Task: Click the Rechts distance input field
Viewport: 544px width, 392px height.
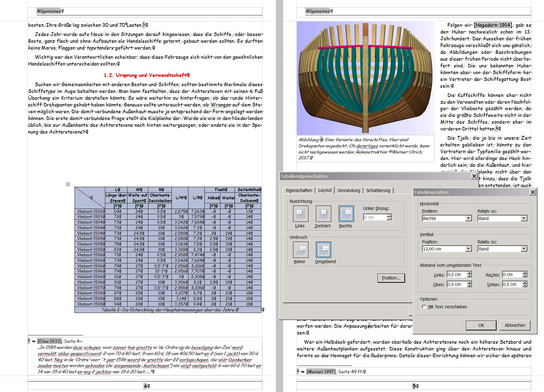Action: (x=512, y=274)
